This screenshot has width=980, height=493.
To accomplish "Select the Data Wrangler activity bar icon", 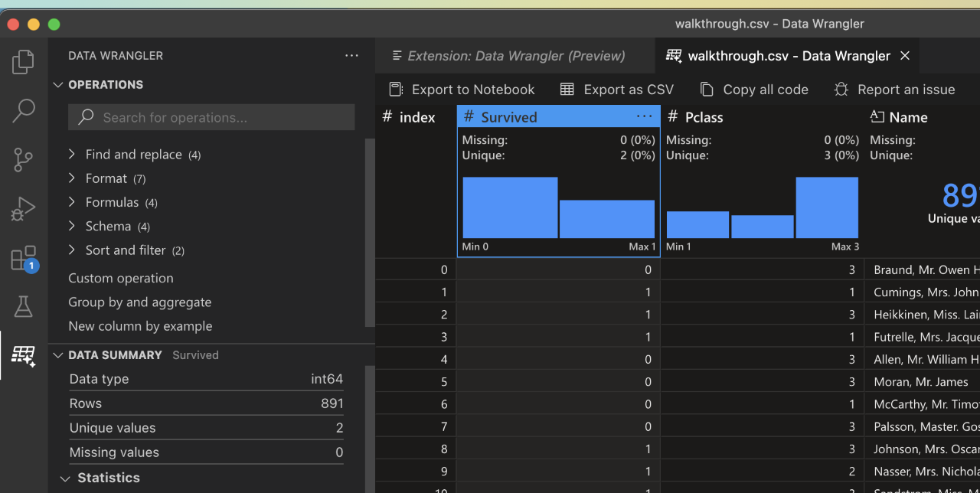I will pyautogui.click(x=22, y=355).
